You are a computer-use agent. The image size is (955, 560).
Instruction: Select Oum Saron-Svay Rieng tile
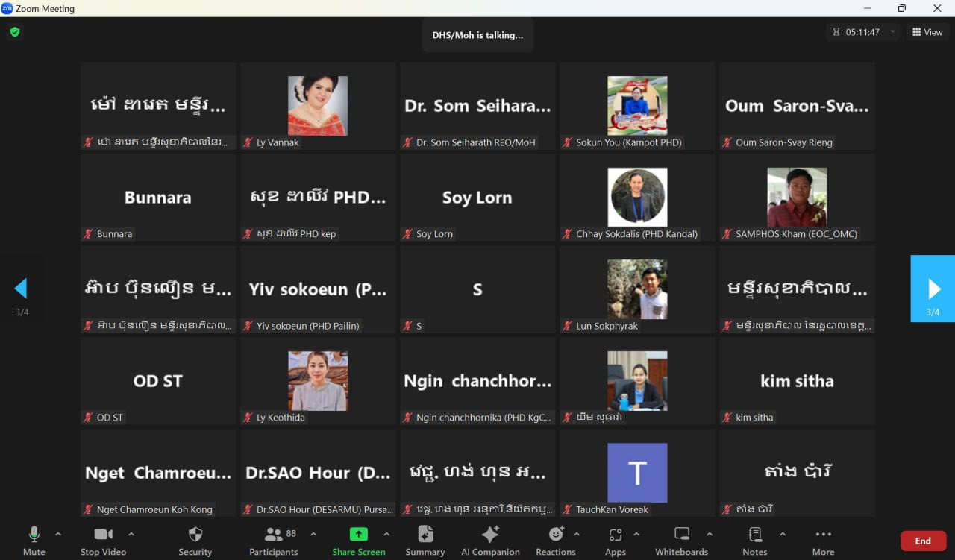click(797, 106)
